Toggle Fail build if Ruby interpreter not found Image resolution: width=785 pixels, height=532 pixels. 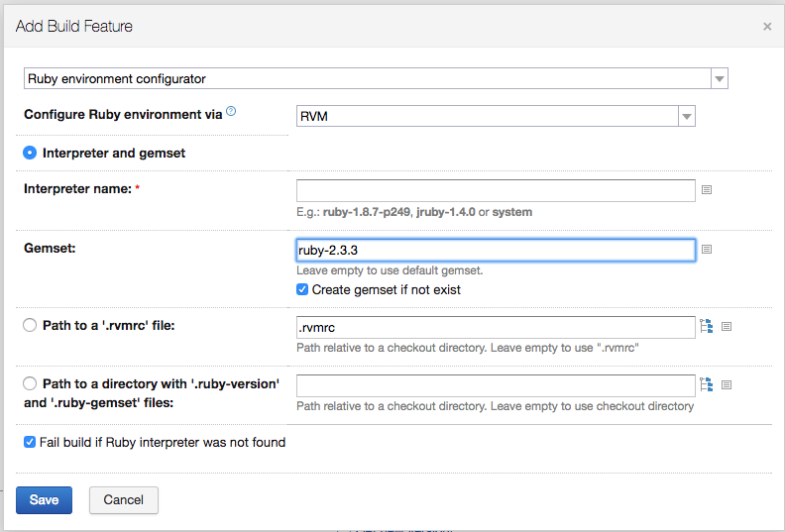[x=30, y=442]
